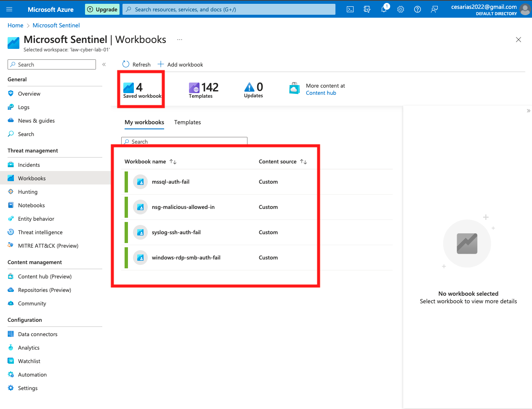Sort by Workbook name column arrows
The height and width of the screenshot is (409, 532).
pos(173,162)
